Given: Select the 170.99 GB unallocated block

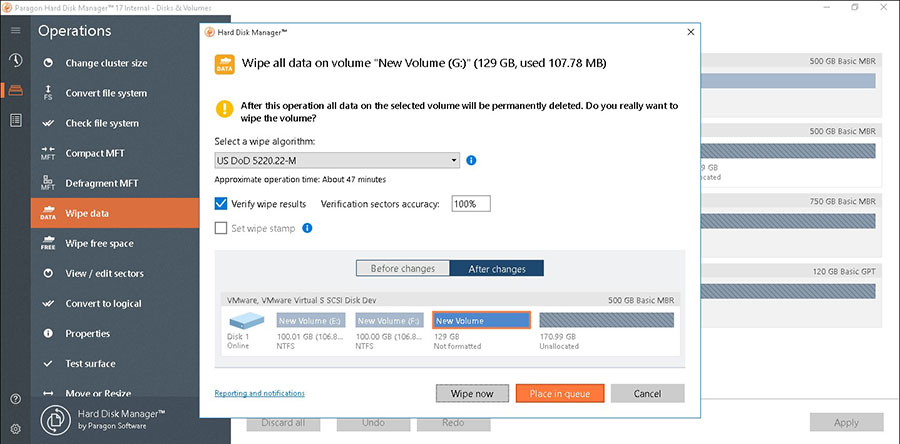Looking at the screenshot, I should pos(606,320).
